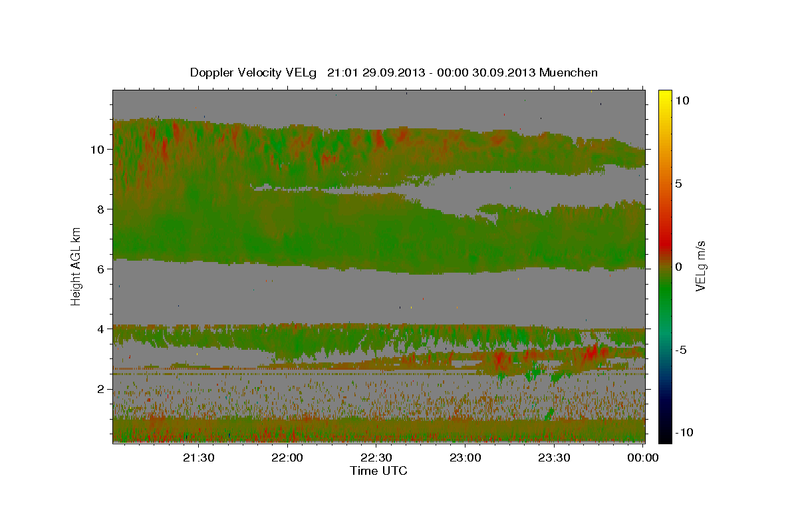Screen dimensions: 798x532
Task: Click the 22:00 time tick label
Action: tap(287, 458)
